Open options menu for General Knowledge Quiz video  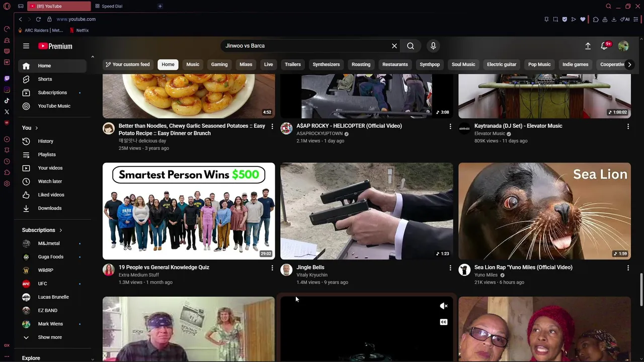pyautogui.click(x=272, y=268)
